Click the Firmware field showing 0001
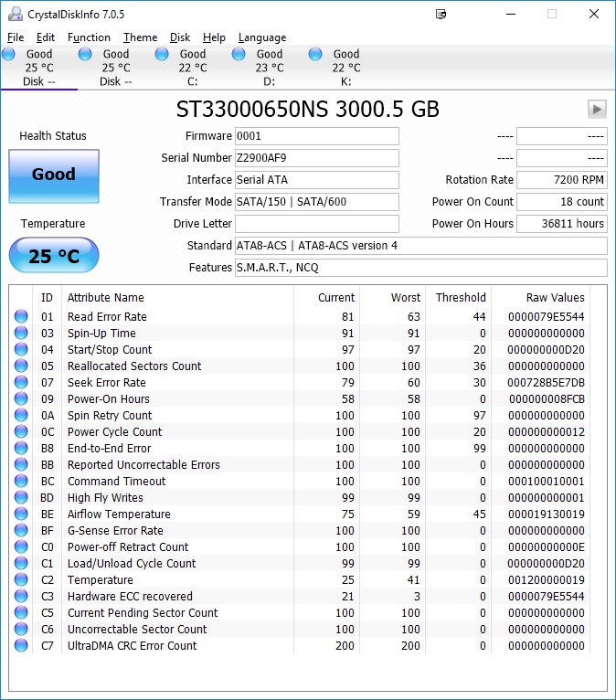 [x=317, y=136]
